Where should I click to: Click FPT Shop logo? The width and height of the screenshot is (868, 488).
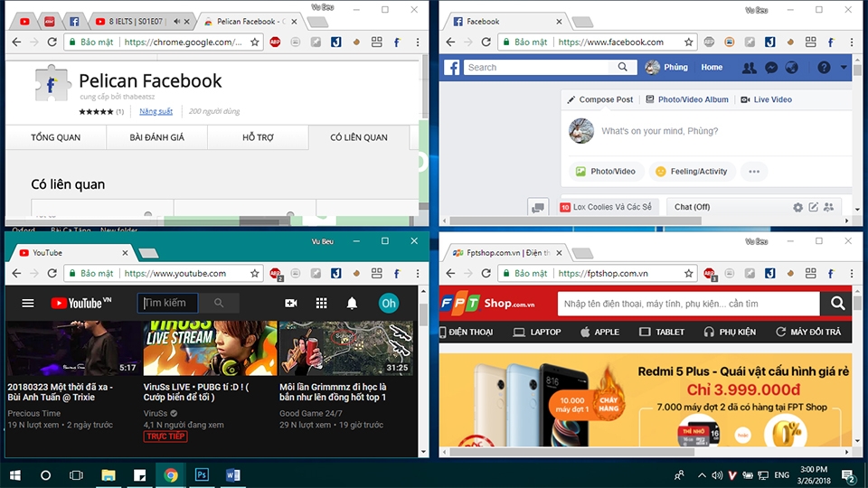[x=487, y=304]
